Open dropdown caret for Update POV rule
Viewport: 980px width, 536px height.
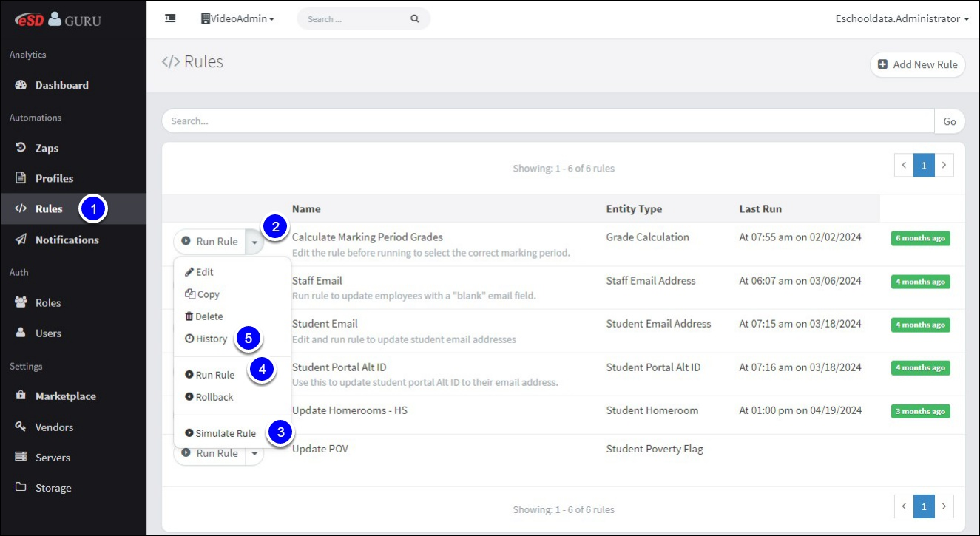click(x=254, y=453)
